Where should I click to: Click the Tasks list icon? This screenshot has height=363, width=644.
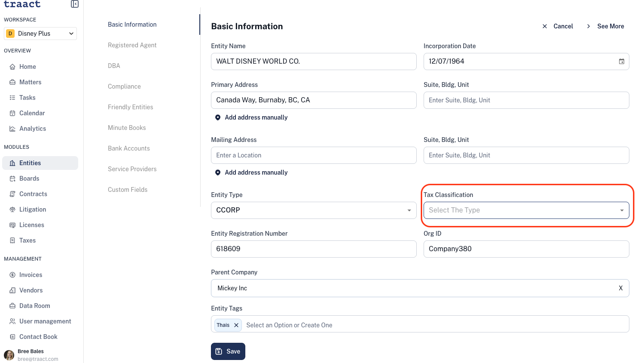pos(12,98)
